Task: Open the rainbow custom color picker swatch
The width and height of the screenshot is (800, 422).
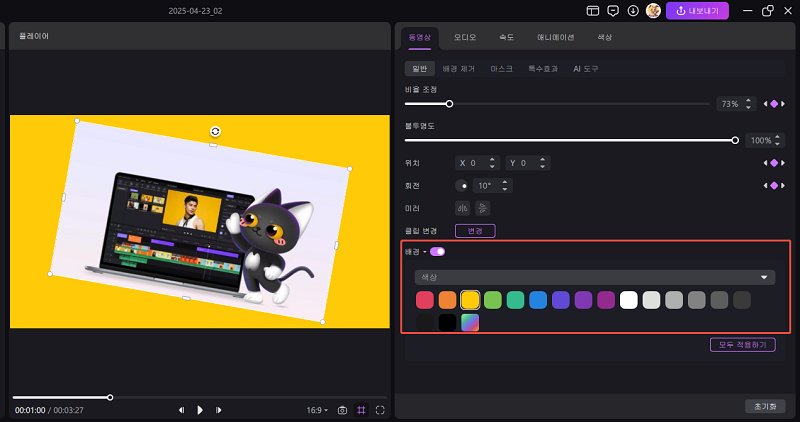Action: (x=470, y=322)
